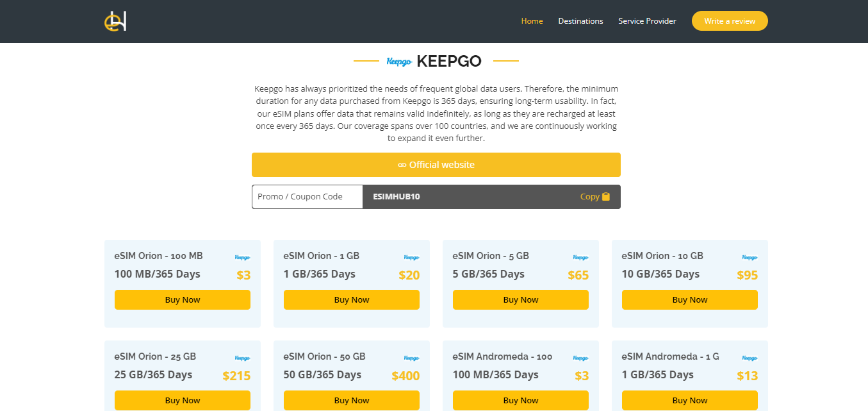Click the eSIM Orion - 10 GB title

click(662, 256)
